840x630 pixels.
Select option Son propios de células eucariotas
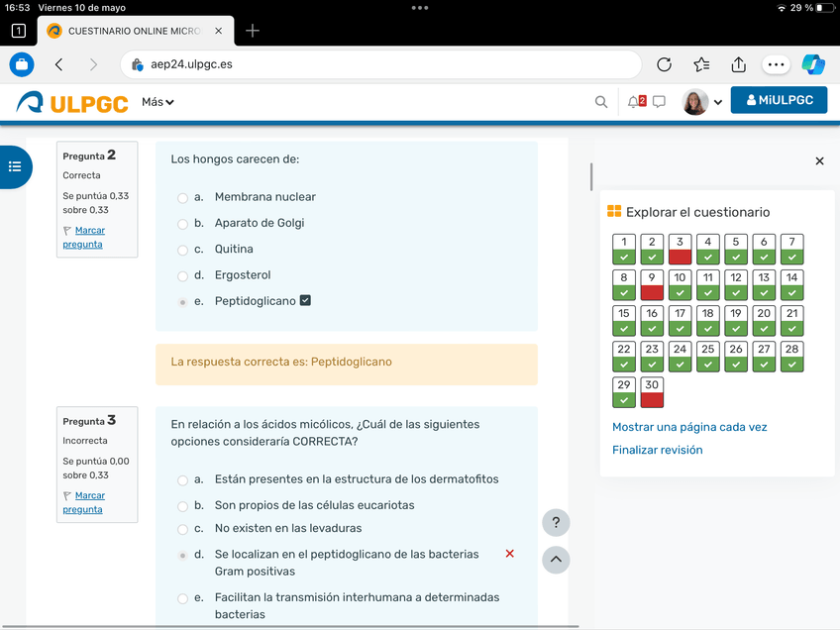[x=182, y=506]
